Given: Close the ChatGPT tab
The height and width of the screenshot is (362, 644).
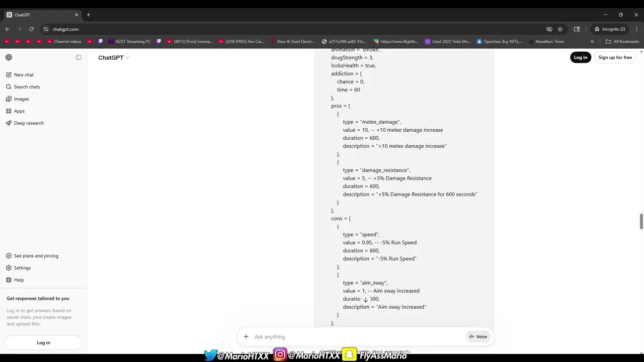Looking at the screenshot, I should pos(76,15).
